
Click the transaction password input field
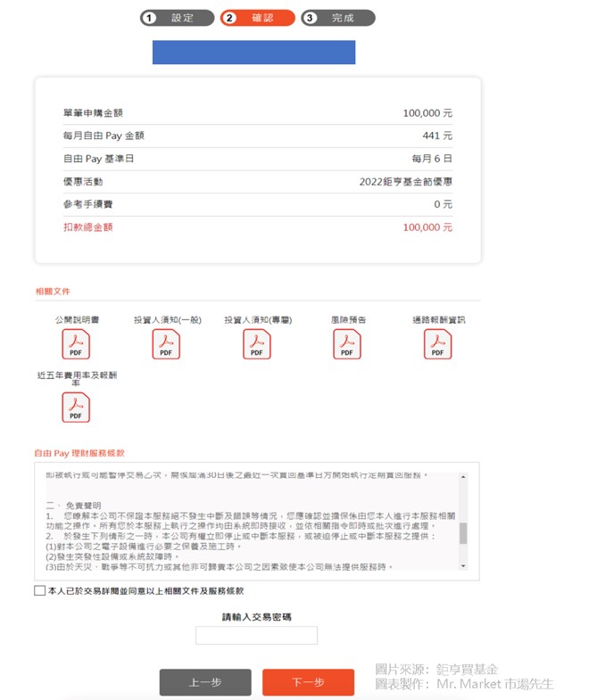[x=256, y=635]
